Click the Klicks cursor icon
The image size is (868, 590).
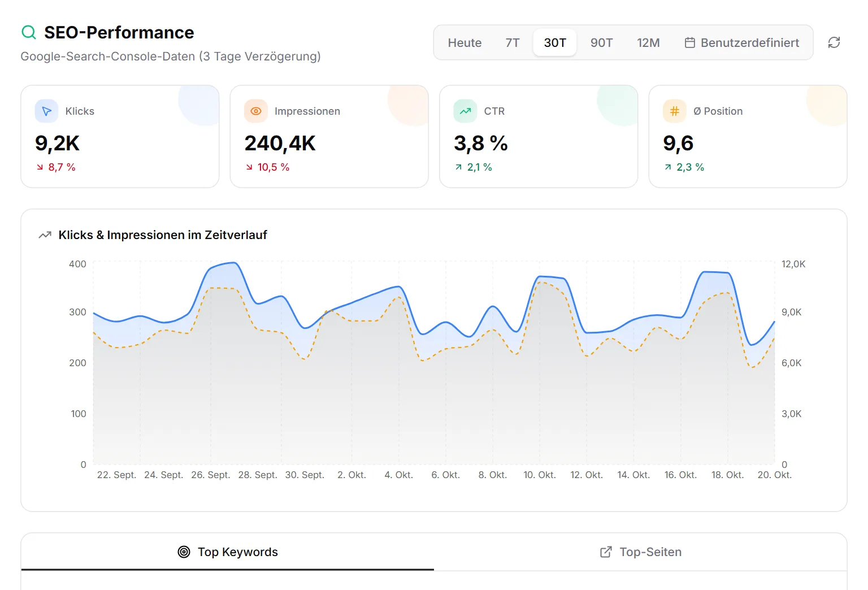coord(46,111)
